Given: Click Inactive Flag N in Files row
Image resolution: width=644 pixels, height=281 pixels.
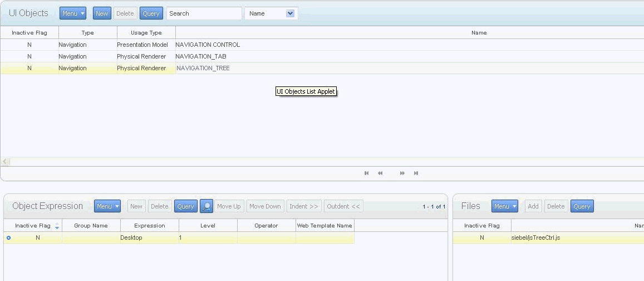Looking at the screenshot, I should (x=482, y=238).
